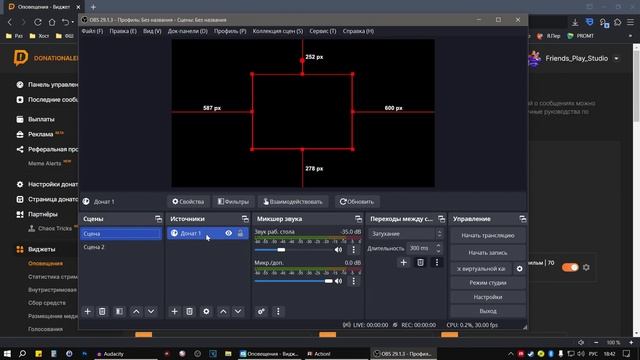640x360 pixels.
Task: Start virtual camera button
Action: pyautogui.click(x=482, y=269)
